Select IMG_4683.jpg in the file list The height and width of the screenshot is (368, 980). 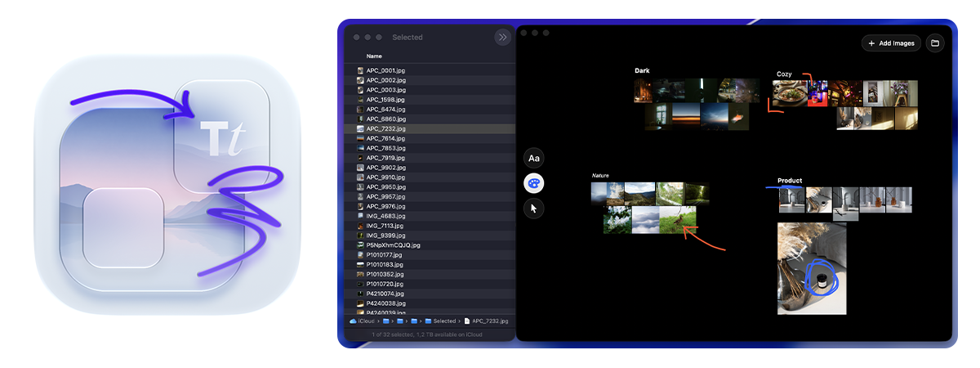(x=430, y=216)
